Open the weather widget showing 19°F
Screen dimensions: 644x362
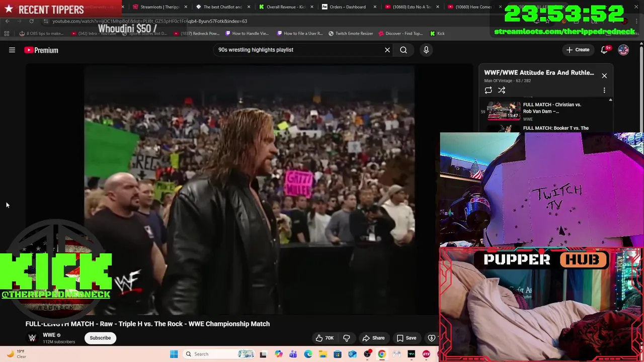click(16, 354)
